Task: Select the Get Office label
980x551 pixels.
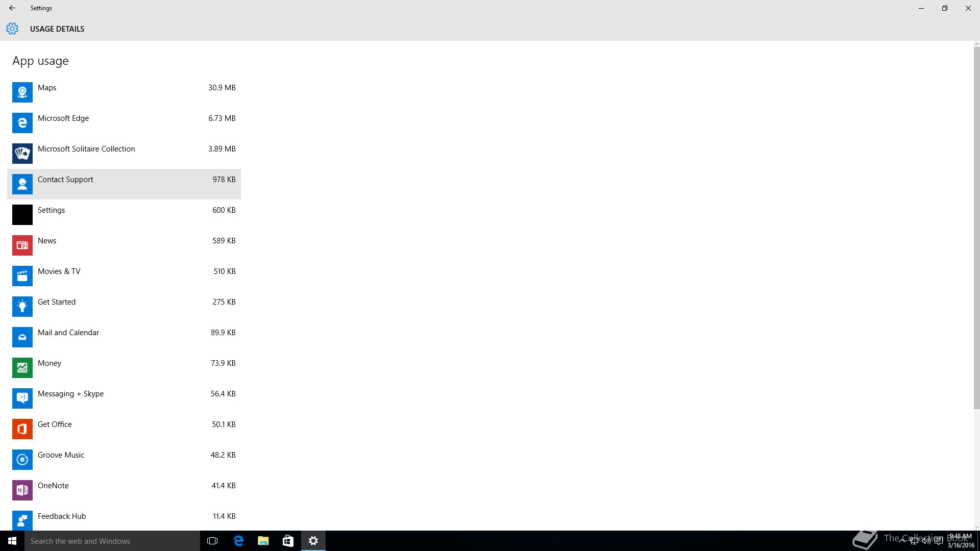Action: coord(55,424)
